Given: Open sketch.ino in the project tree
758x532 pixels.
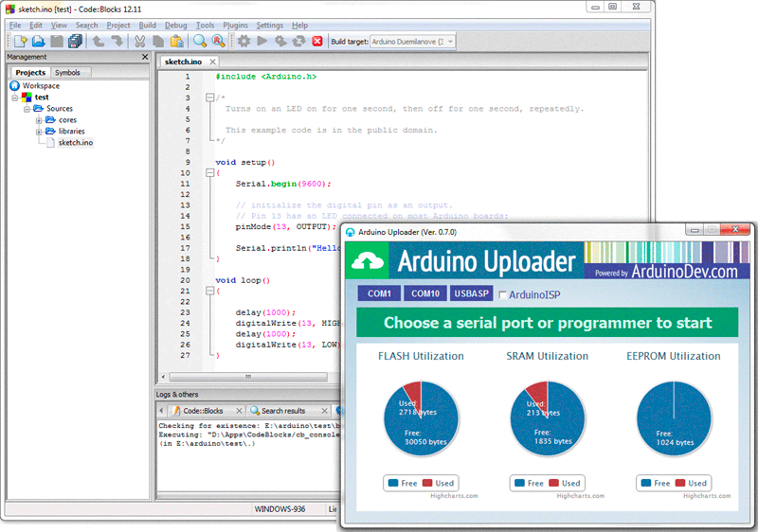Looking at the screenshot, I should (76, 142).
